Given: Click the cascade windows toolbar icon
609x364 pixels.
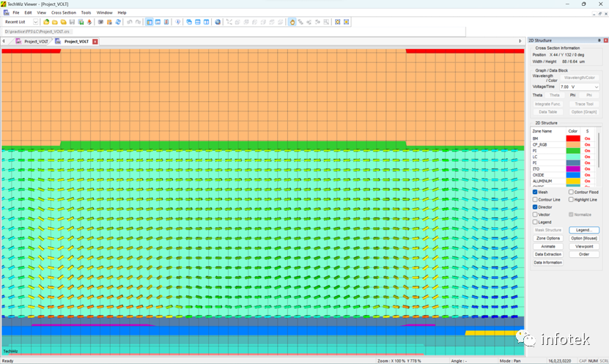Looking at the screenshot, I should tap(189, 22).
